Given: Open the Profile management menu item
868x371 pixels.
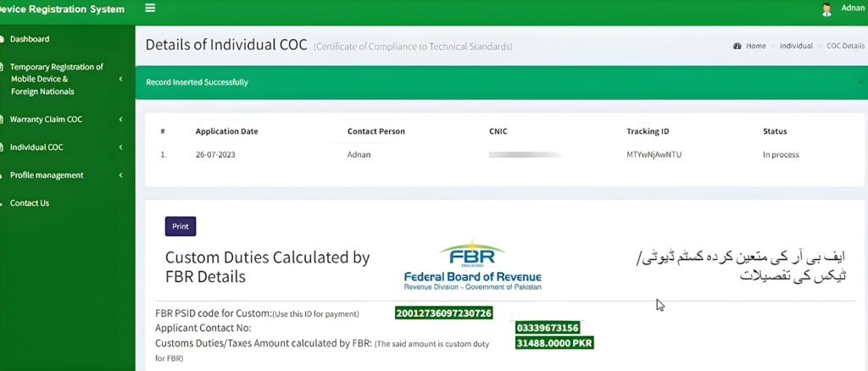Looking at the screenshot, I should [x=47, y=175].
